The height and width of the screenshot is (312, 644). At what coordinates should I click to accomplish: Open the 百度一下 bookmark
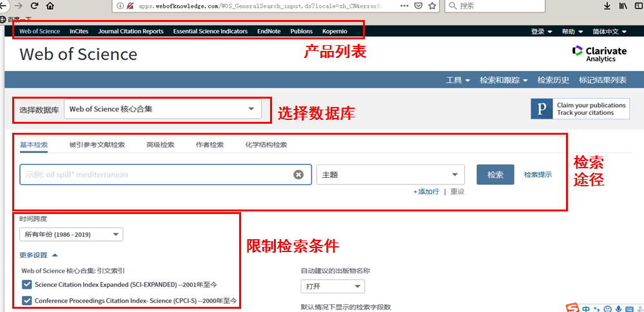pos(15,19)
